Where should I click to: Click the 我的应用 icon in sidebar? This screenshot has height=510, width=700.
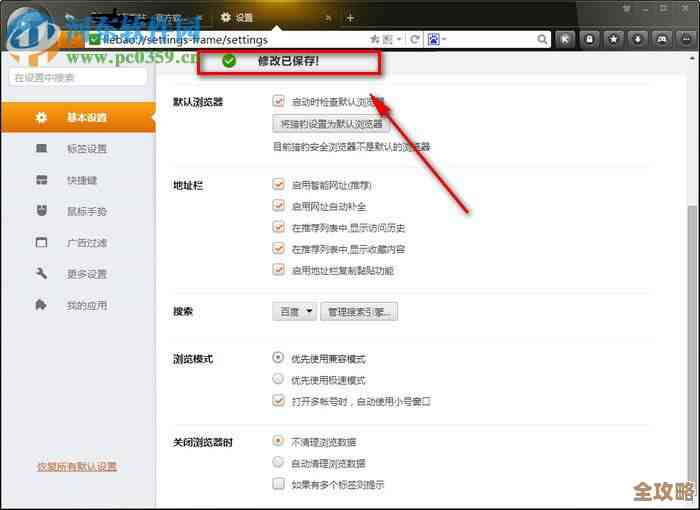(41, 305)
